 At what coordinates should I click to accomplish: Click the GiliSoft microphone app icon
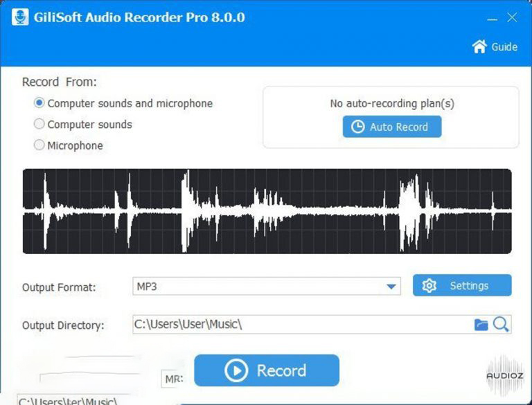click(x=20, y=17)
